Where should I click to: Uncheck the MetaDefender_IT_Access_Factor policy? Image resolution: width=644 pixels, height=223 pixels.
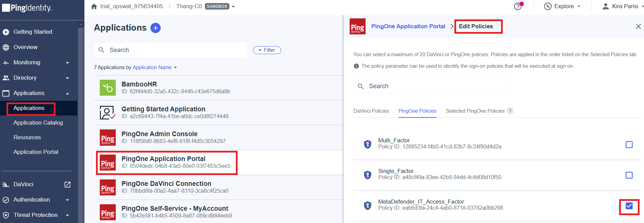coord(629,206)
